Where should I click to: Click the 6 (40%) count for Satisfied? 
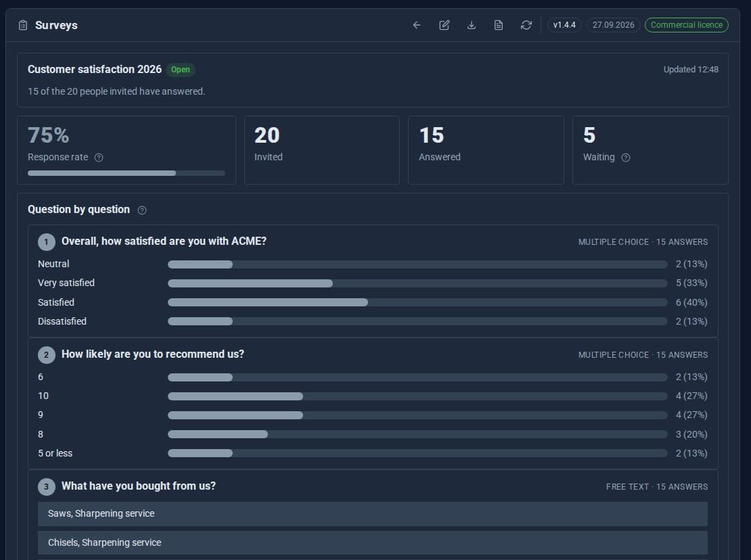tap(691, 302)
